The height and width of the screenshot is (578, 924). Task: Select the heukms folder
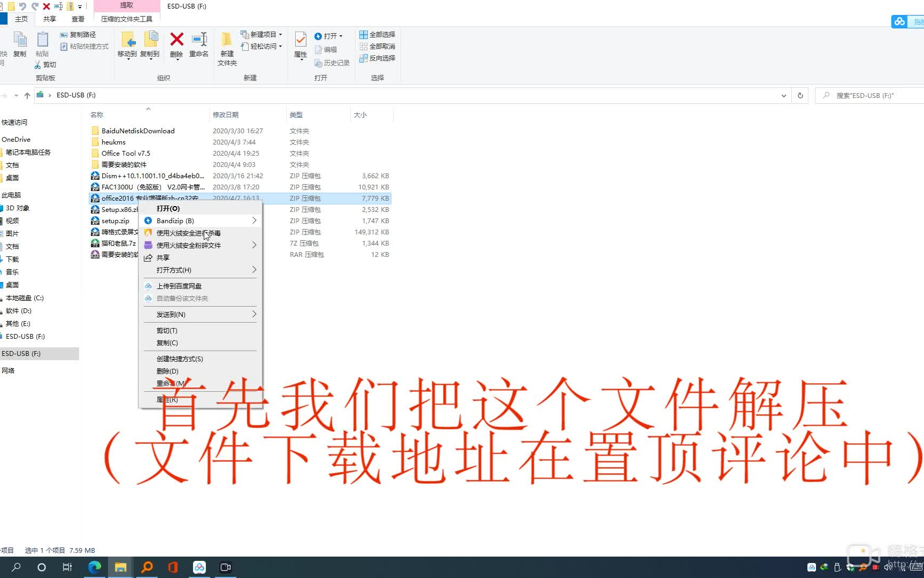click(x=113, y=142)
